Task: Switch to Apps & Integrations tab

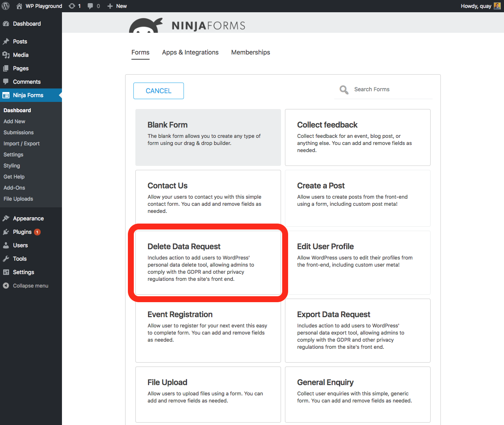Action: 190,52
